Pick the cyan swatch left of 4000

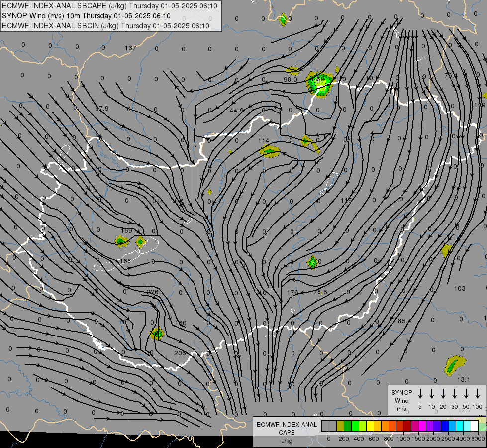(459, 426)
